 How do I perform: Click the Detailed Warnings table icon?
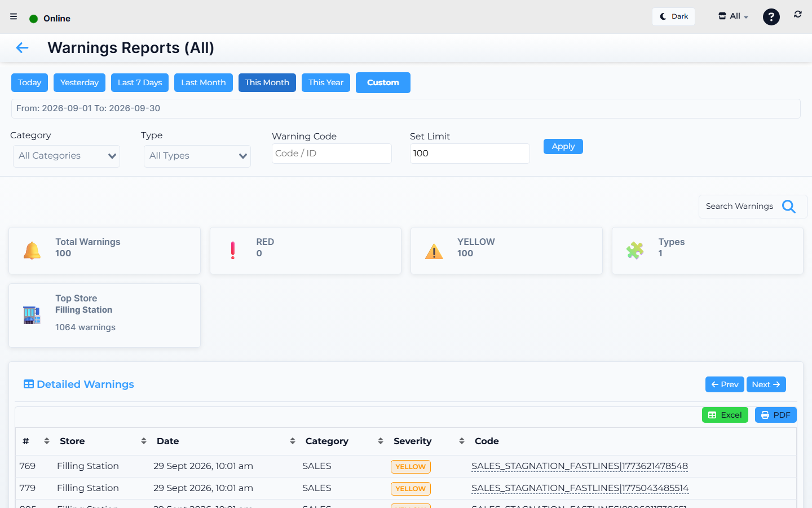[28, 384]
